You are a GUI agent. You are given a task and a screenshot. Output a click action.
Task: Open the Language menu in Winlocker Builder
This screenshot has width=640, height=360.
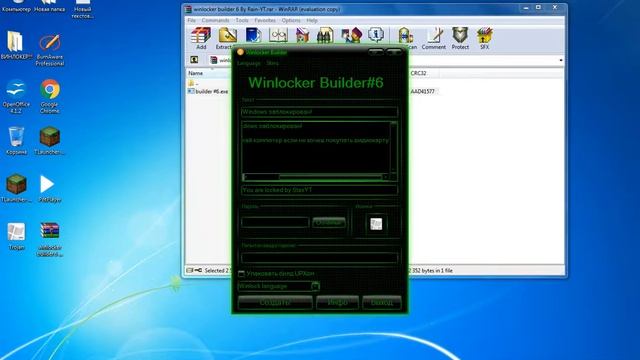(249, 64)
